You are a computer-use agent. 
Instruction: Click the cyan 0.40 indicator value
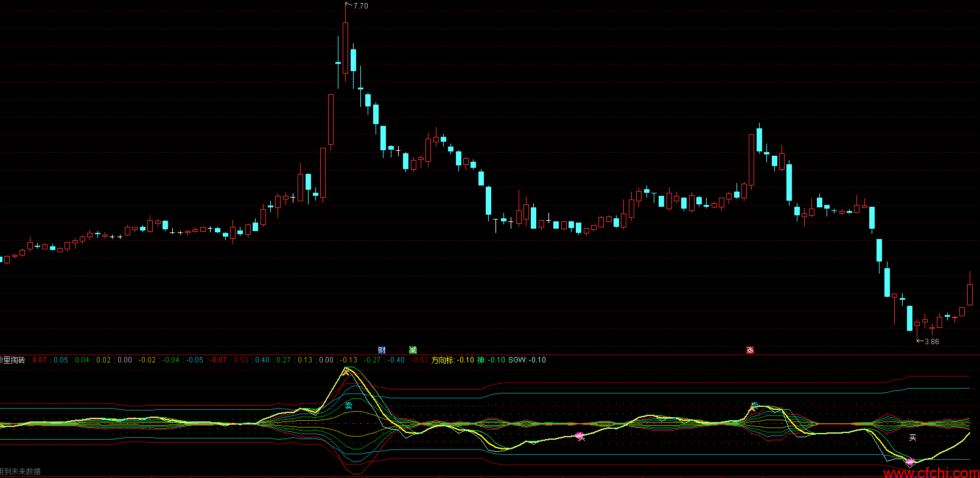pyautogui.click(x=262, y=360)
